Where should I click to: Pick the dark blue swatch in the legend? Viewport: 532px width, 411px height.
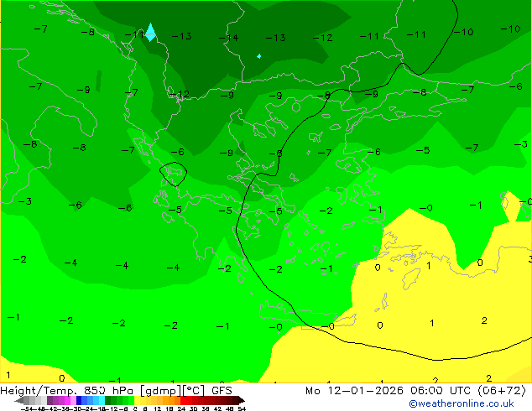coord(79,400)
